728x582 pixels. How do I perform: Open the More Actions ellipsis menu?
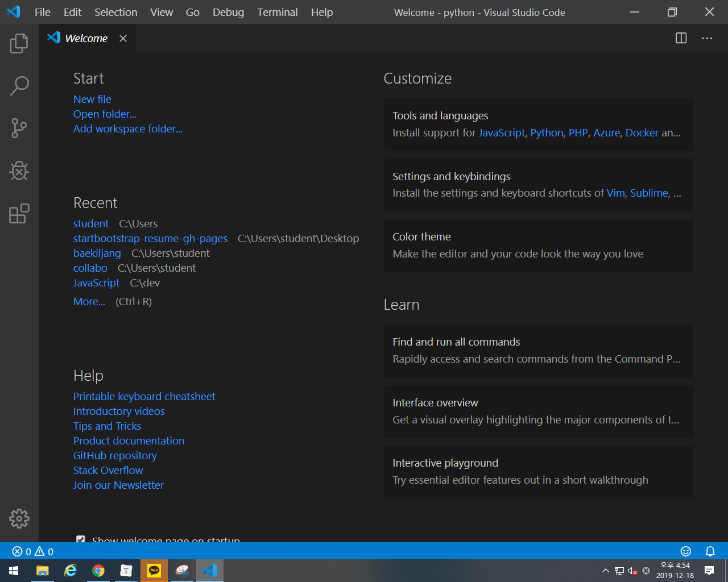(707, 38)
